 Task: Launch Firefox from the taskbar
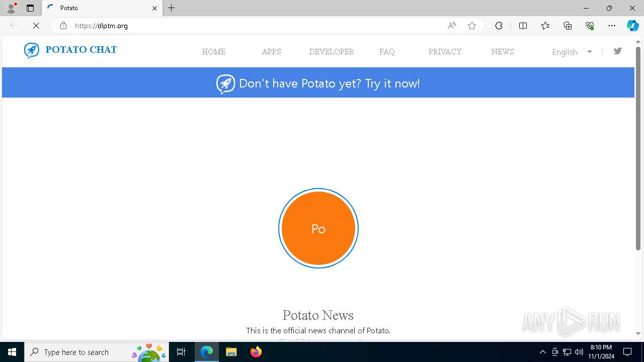click(256, 352)
